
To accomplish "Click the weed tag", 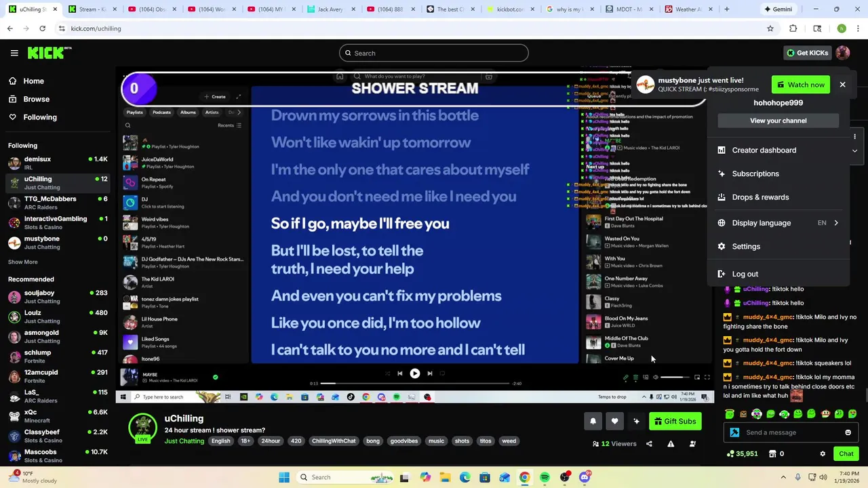I will (x=509, y=441).
